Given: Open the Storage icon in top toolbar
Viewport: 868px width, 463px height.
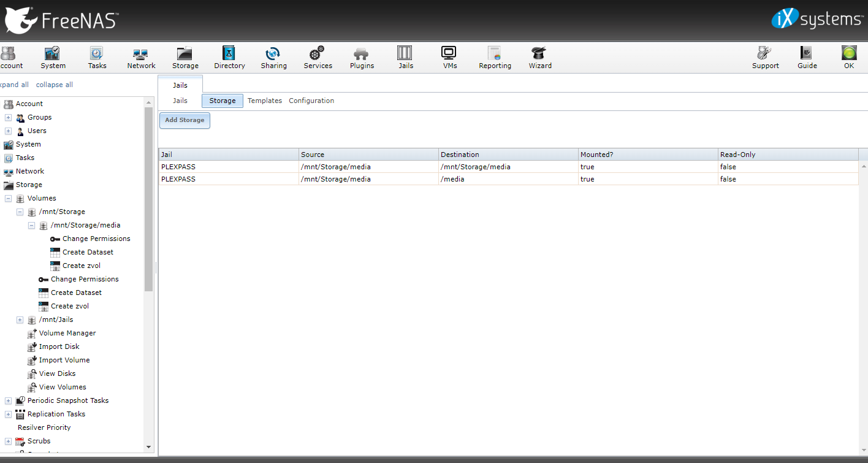Looking at the screenshot, I should pyautogui.click(x=185, y=54).
